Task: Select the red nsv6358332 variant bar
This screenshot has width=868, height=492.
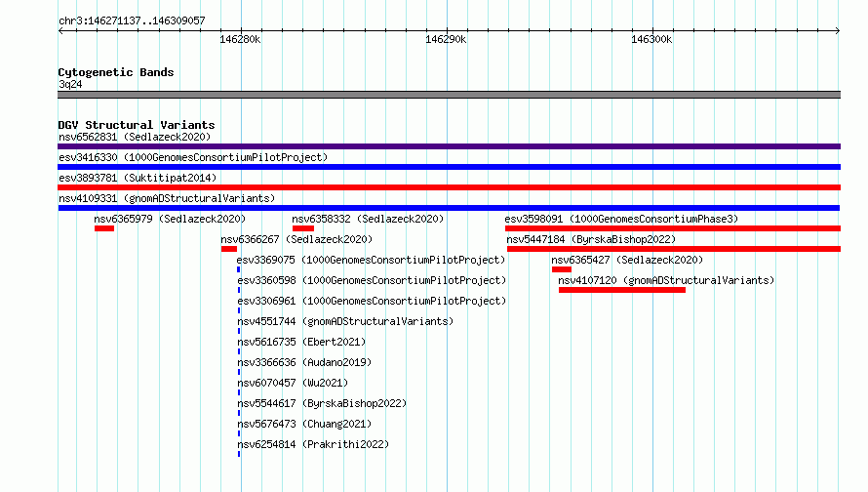Action: [303, 228]
